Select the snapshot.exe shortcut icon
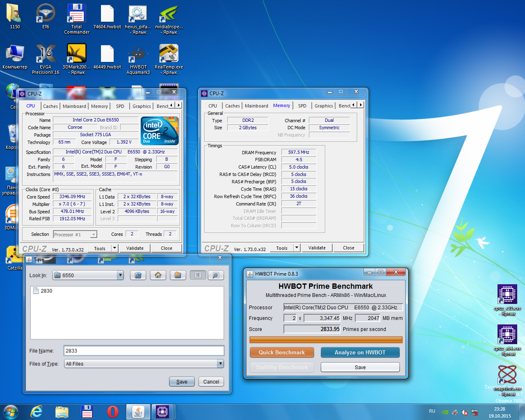The height and width of the screenshot is (420, 525). tap(507, 380)
